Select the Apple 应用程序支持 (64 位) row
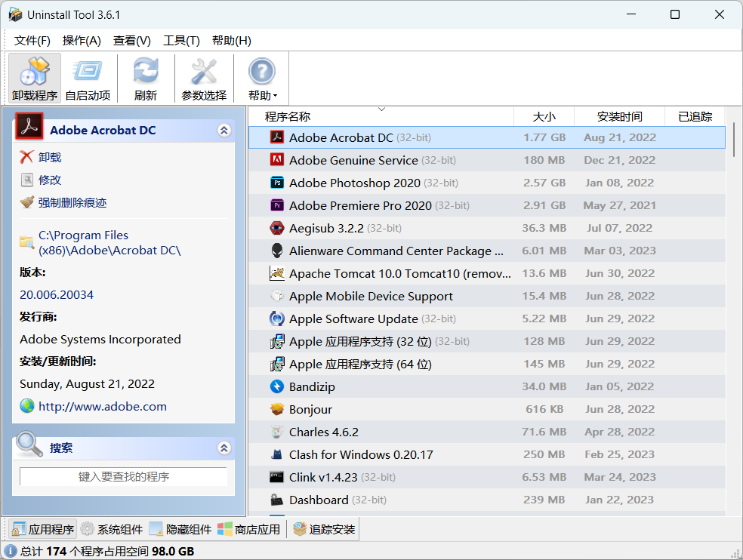 (487, 364)
